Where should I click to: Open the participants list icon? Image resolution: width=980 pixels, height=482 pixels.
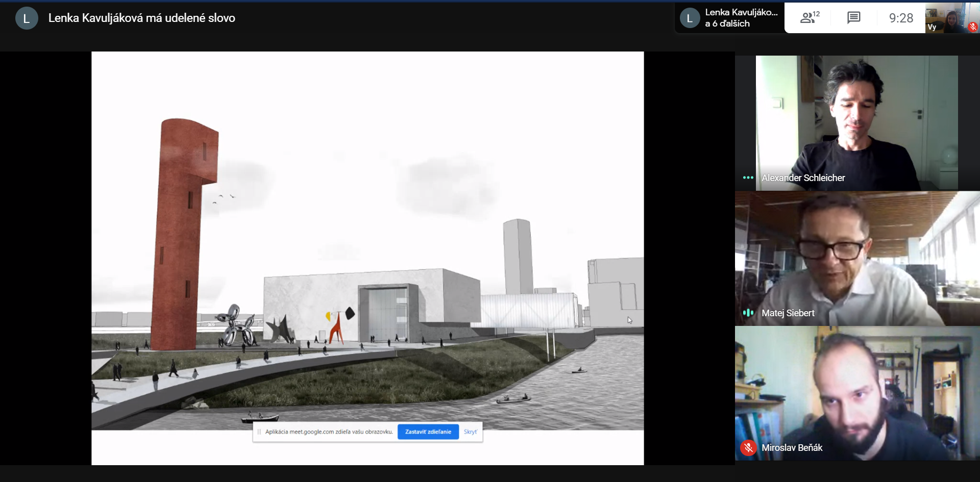click(x=810, y=18)
